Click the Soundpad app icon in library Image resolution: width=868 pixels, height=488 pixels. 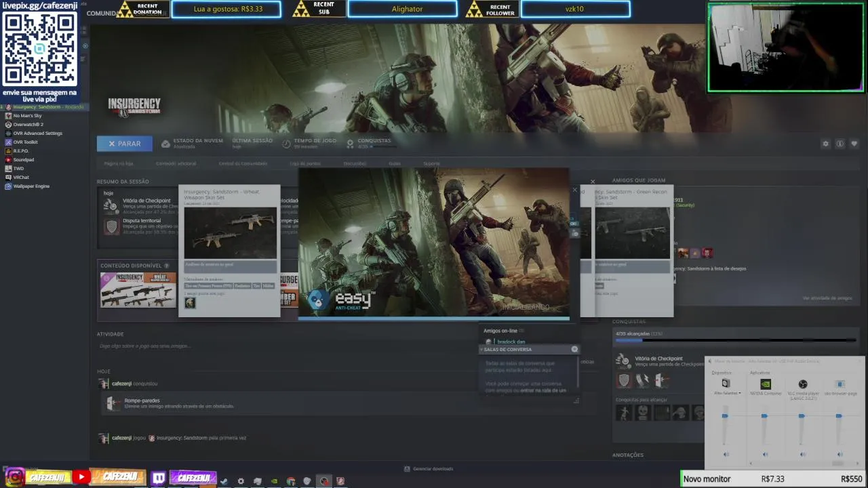(x=8, y=160)
